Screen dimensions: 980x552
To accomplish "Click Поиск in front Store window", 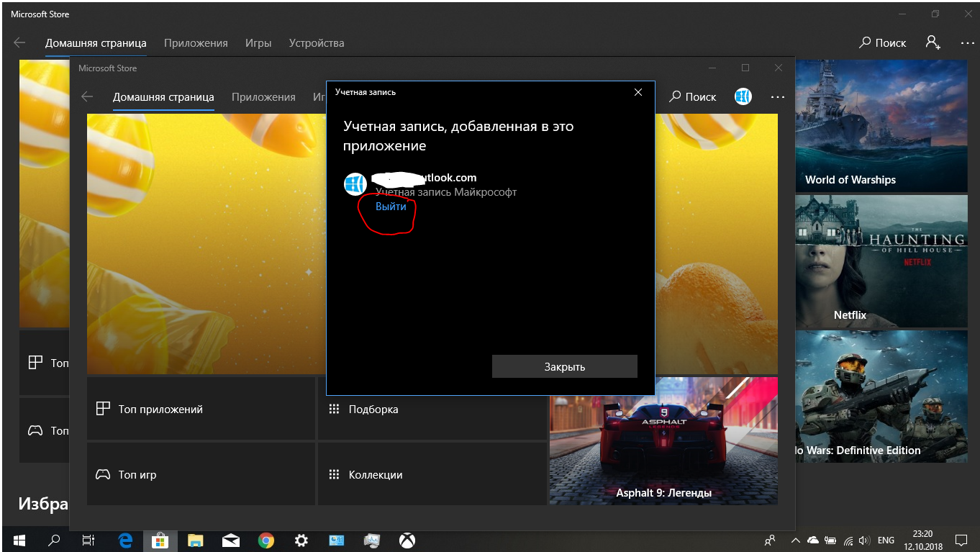I will click(693, 96).
